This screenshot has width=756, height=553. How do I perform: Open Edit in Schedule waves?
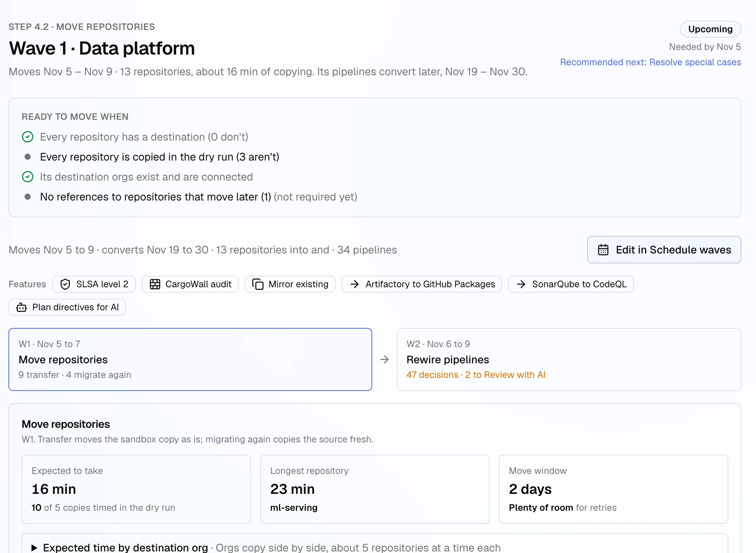pyautogui.click(x=664, y=250)
